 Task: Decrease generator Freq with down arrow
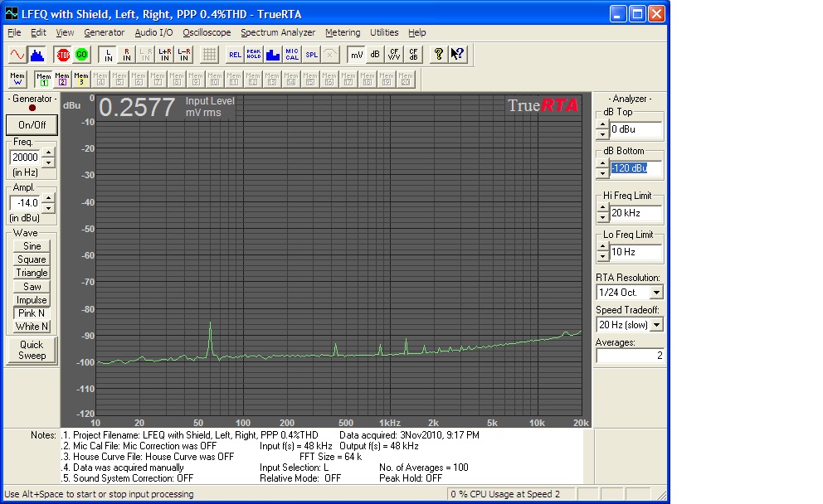pyautogui.click(x=48, y=162)
